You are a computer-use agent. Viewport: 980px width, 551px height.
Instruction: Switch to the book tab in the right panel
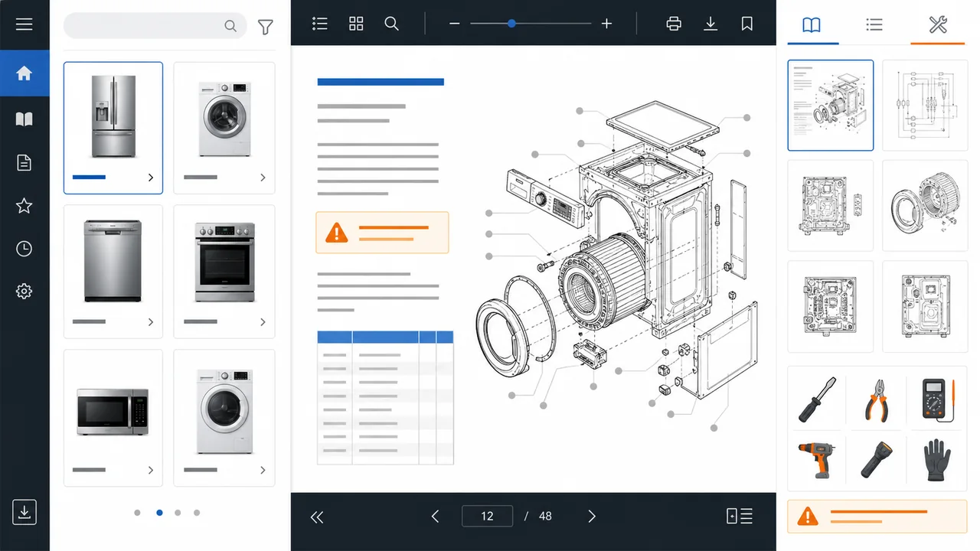[x=812, y=24]
